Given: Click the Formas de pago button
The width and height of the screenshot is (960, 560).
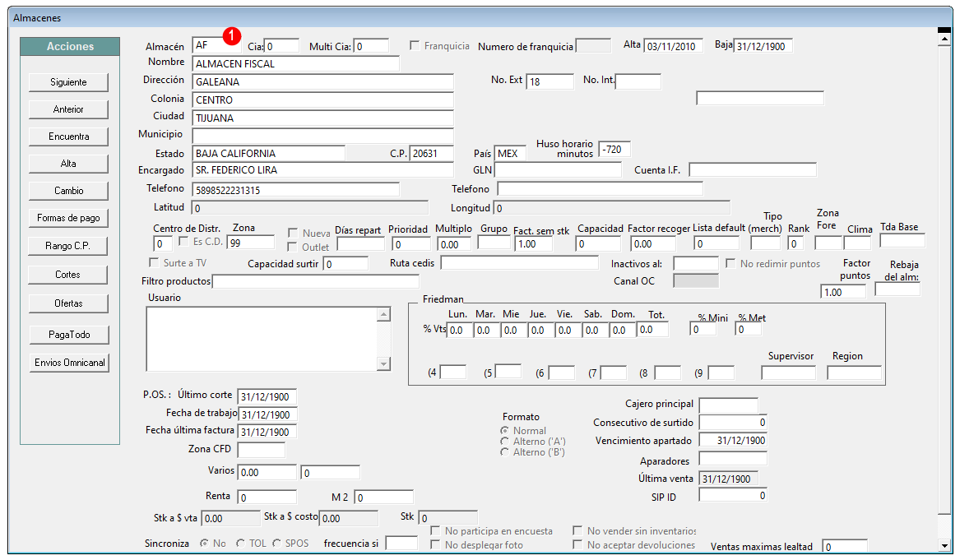Looking at the screenshot, I should pos(68,218).
